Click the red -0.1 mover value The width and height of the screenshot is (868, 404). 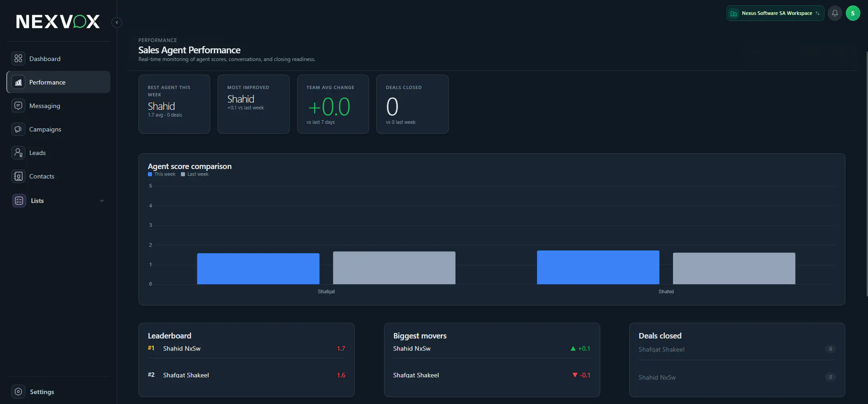(581, 375)
